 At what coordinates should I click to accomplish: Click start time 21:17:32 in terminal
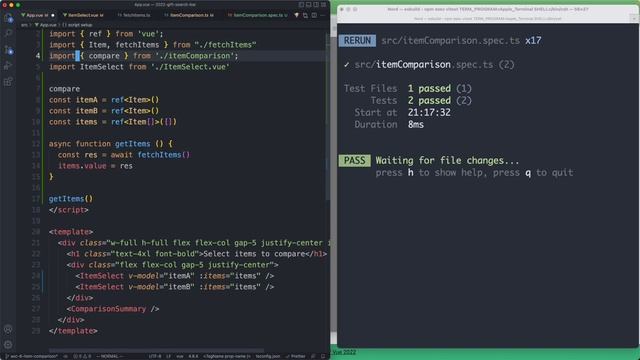[x=429, y=113]
